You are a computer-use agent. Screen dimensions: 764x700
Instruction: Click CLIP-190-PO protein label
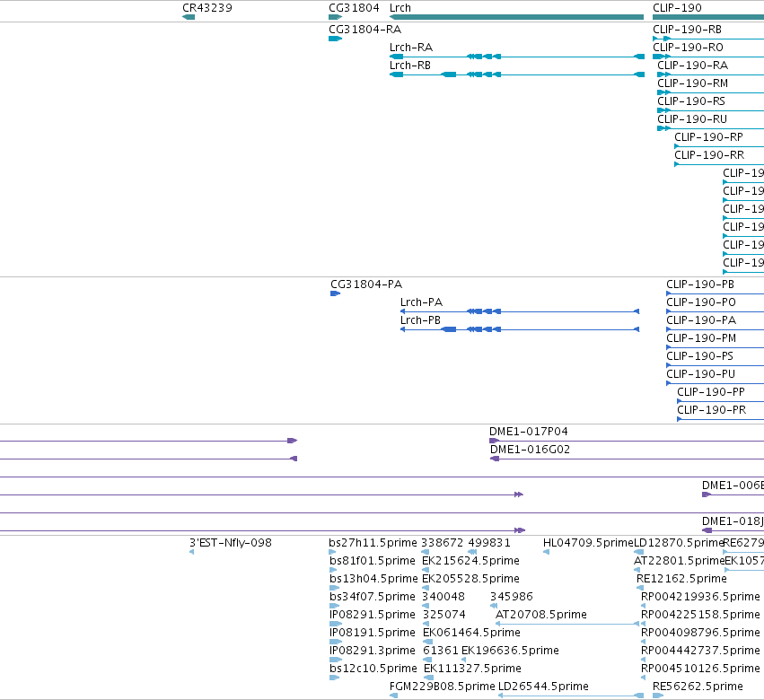coord(700,302)
